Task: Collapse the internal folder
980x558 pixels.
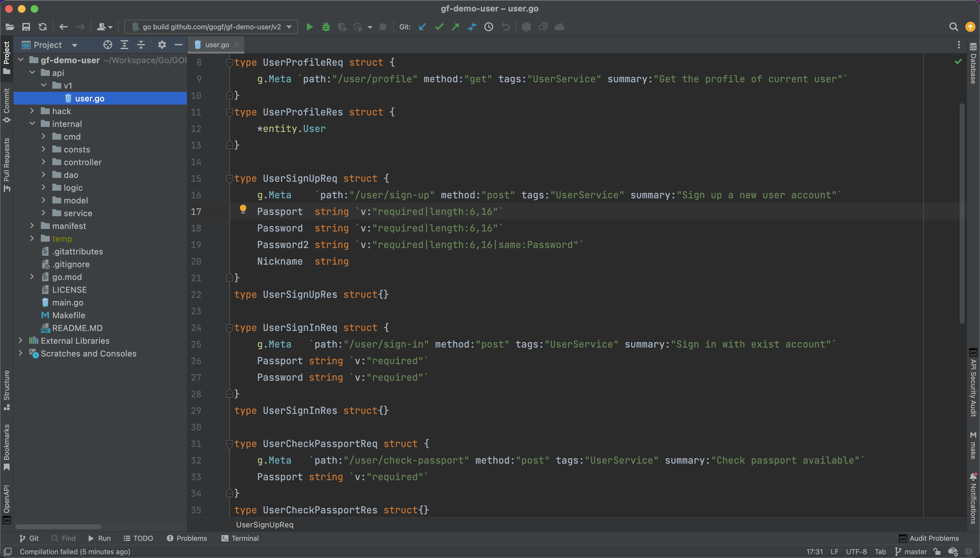Action: point(32,124)
